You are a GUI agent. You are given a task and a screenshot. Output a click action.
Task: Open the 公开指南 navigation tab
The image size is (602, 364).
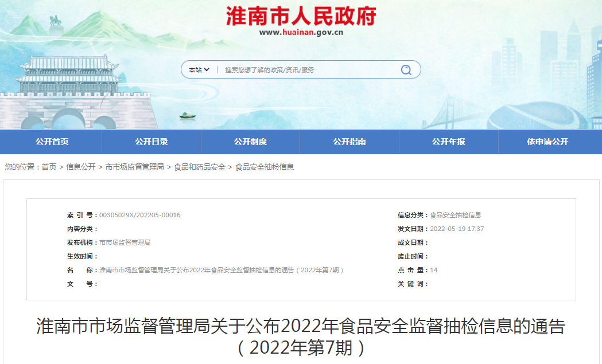click(349, 142)
